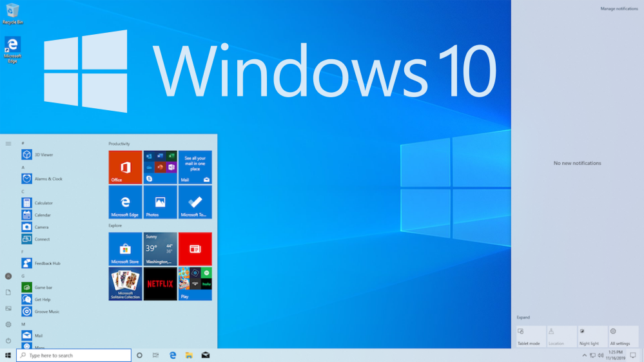
Task: Open the Get Help app
Action: (36, 300)
